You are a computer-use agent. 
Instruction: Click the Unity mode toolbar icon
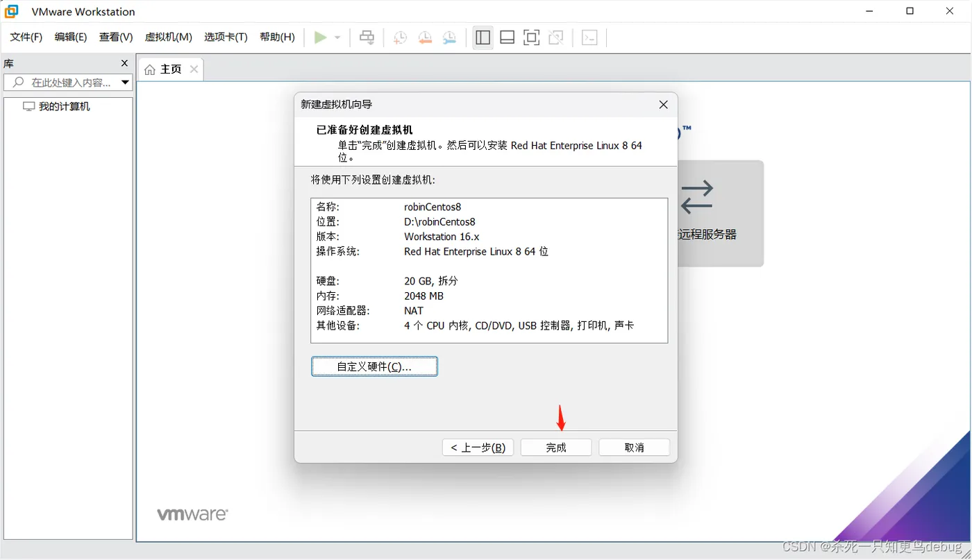click(x=555, y=37)
